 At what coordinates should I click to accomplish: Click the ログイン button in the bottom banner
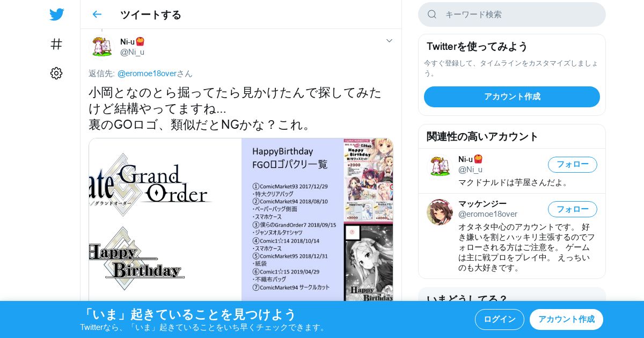point(500,319)
